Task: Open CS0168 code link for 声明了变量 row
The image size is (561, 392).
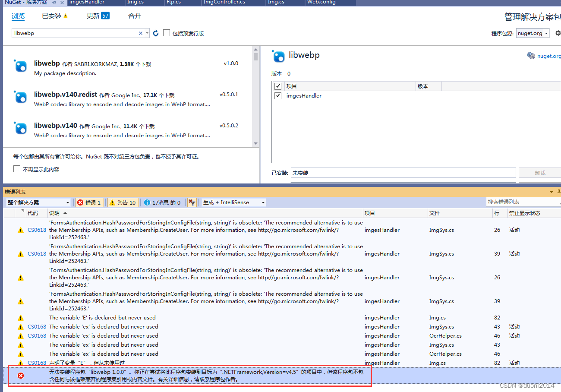Action: [x=37, y=363]
